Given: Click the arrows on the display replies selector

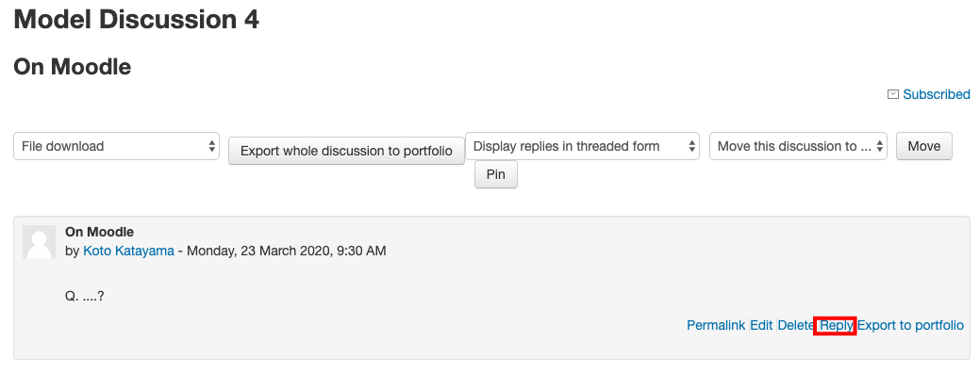Looking at the screenshot, I should [691, 146].
